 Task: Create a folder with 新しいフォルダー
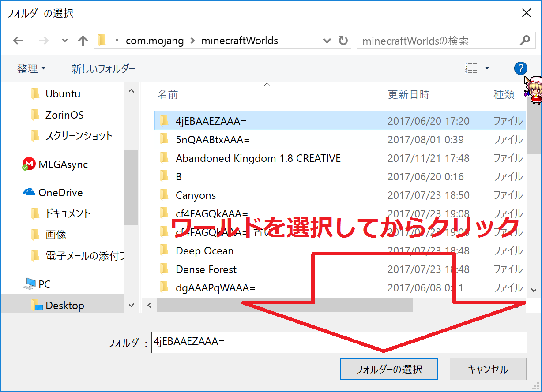103,68
